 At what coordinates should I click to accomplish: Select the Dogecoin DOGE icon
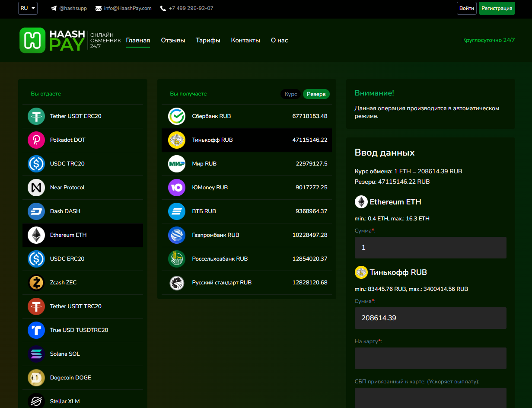click(x=36, y=378)
